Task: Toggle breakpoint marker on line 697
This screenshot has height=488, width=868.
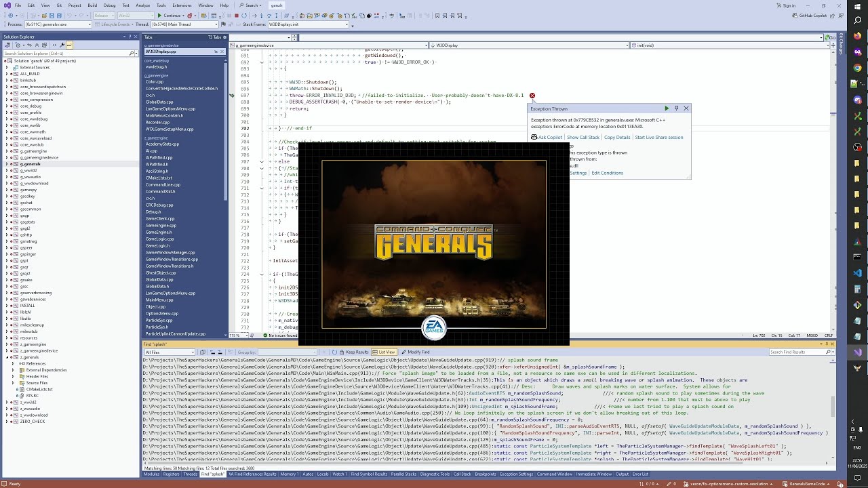Action: tap(232, 96)
